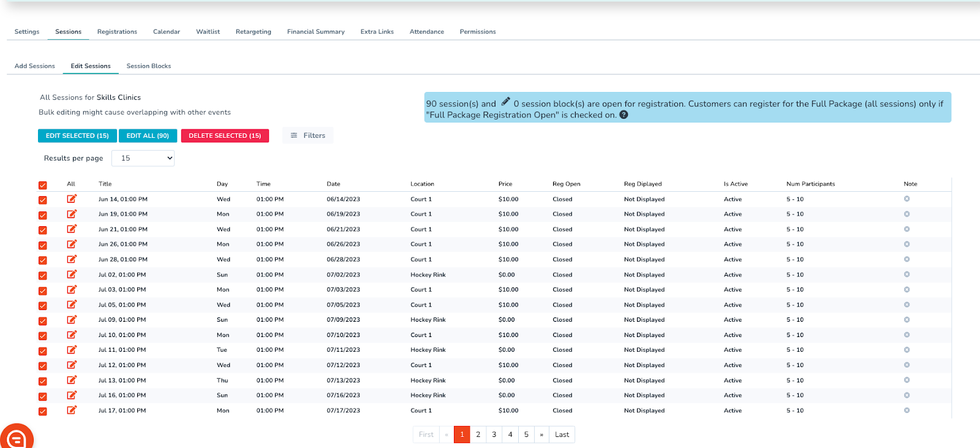Viewport: 980px width, 448px height.
Task: Open edit icon for Jun 19 session
Action: click(x=72, y=214)
